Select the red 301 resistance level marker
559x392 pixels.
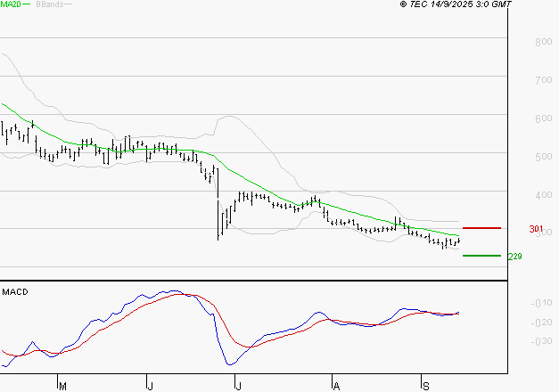tap(481, 228)
